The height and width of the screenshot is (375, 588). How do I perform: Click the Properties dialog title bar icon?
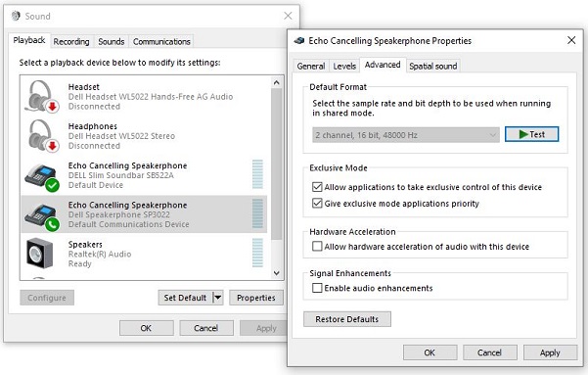tap(299, 40)
